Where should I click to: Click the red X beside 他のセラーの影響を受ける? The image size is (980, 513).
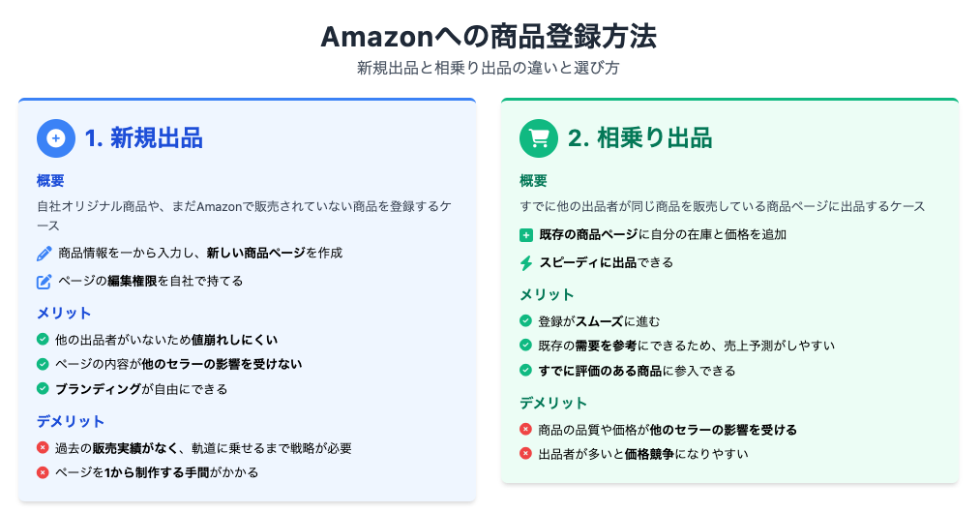coord(525,429)
